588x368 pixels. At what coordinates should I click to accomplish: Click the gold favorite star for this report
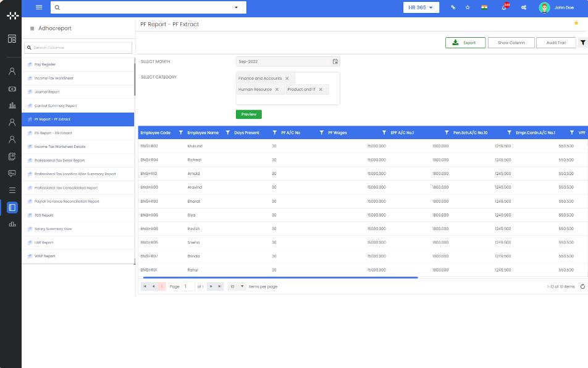(576, 23)
